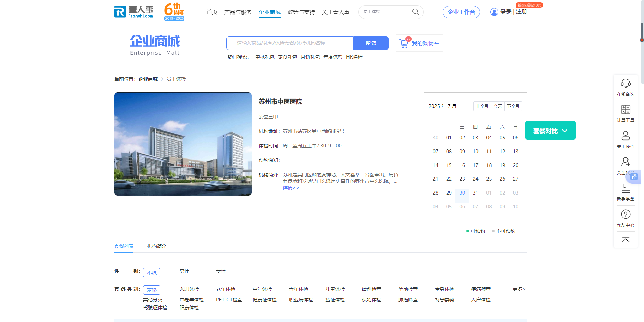Open 首页 navigation item
Screen dimensions: 644x322
point(212,12)
